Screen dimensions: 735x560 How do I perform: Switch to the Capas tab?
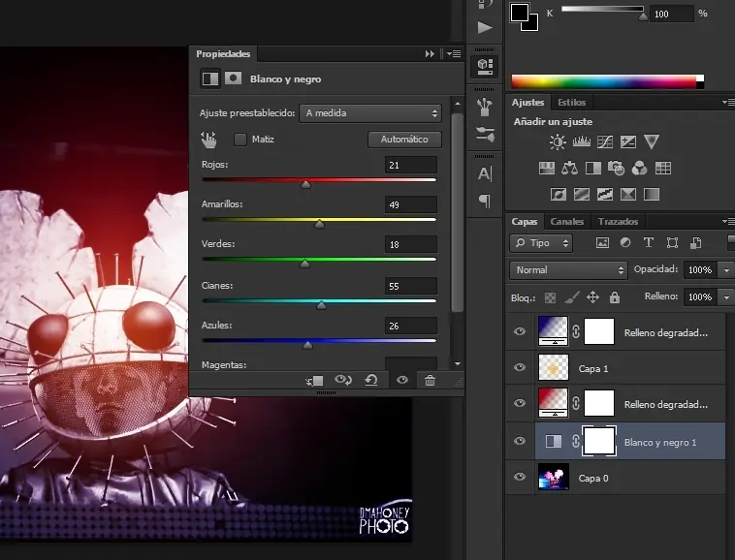524,222
